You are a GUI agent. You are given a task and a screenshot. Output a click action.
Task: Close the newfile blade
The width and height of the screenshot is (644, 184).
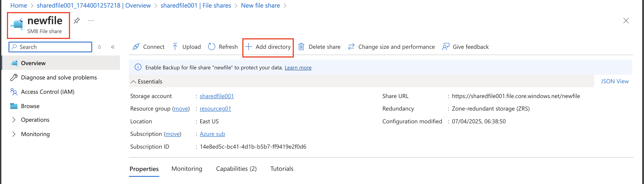pyautogui.click(x=626, y=21)
